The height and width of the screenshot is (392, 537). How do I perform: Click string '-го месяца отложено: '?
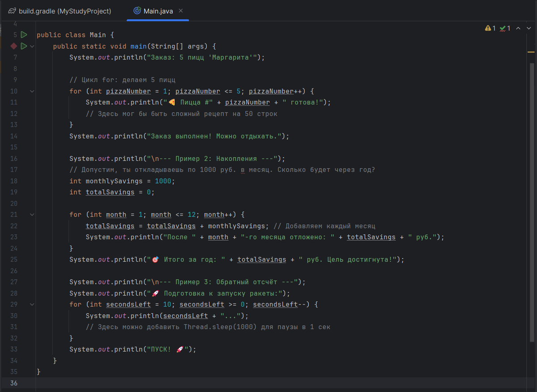click(x=288, y=237)
